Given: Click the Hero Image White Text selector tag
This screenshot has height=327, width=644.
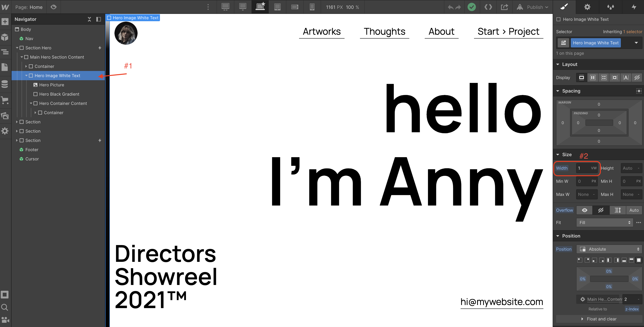Looking at the screenshot, I should [595, 43].
